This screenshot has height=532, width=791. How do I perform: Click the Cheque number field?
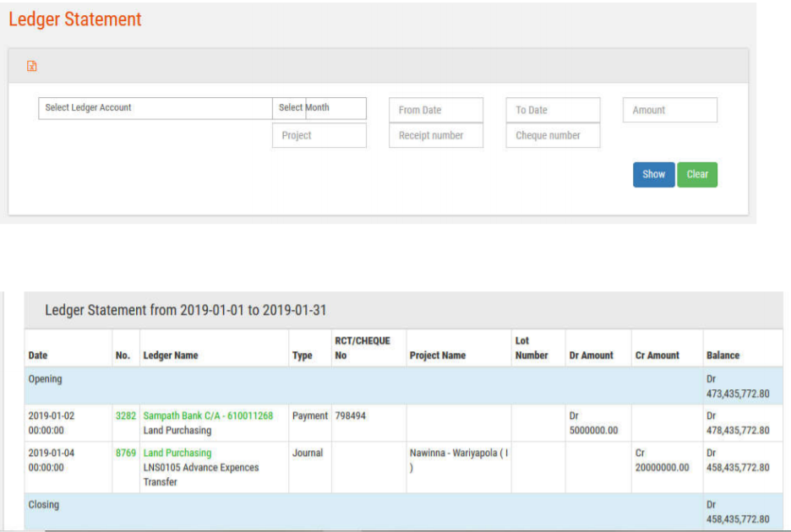point(553,135)
